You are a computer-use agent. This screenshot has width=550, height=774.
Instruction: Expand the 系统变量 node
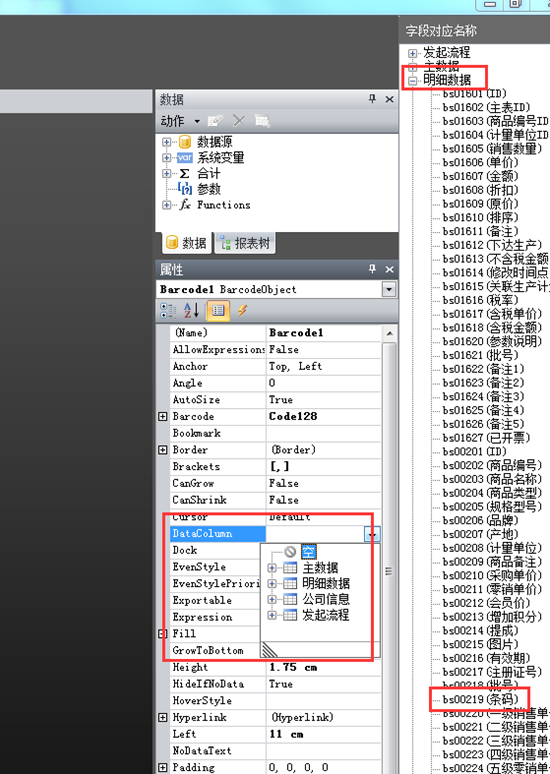point(166,158)
